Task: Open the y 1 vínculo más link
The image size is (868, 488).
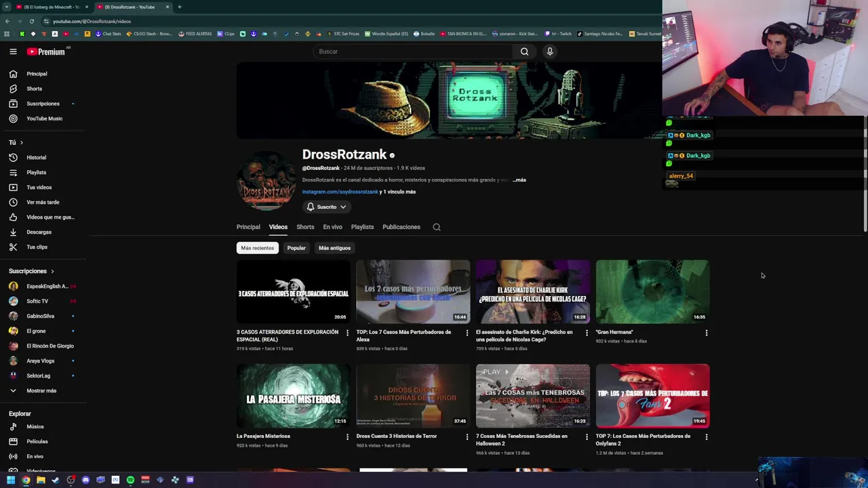Action: pos(398,192)
